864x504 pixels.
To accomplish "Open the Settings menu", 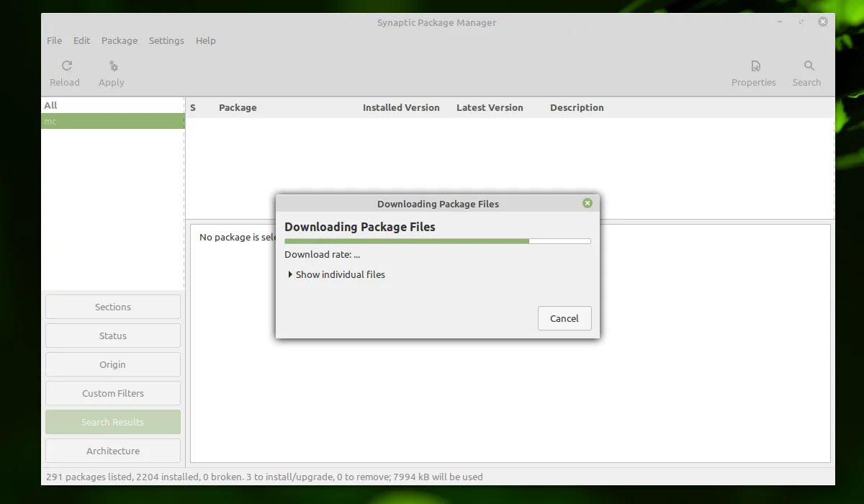I will coord(166,40).
